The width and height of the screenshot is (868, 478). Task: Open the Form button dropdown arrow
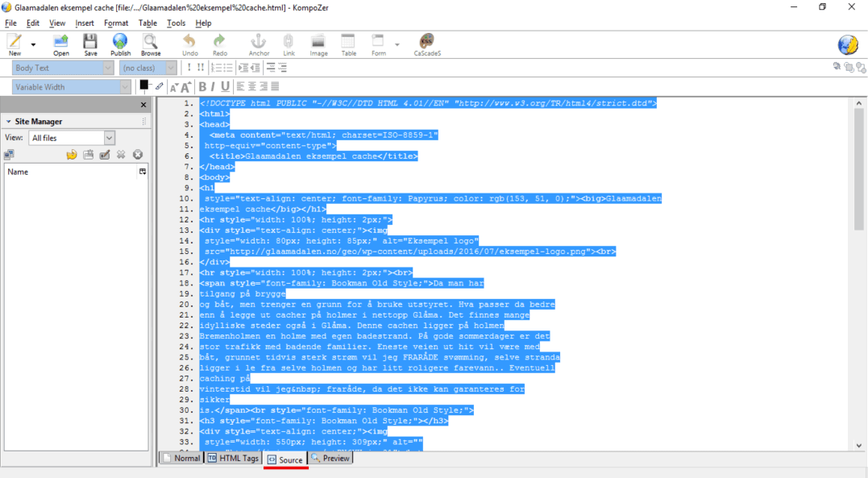coord(397,44)
